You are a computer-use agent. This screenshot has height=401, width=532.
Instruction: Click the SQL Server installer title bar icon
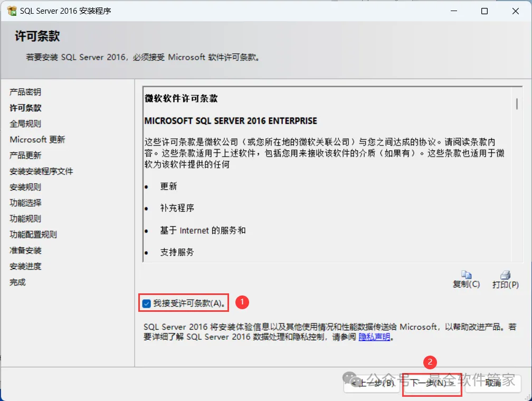12,11
